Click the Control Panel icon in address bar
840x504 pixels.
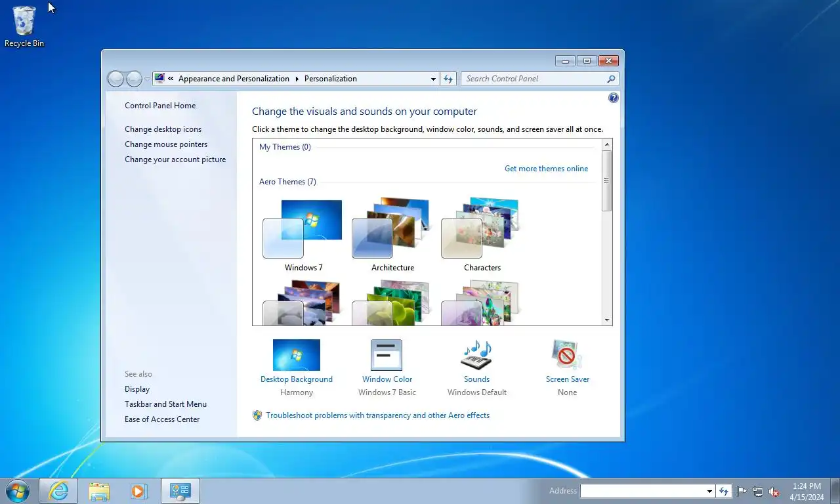(159, 79)
